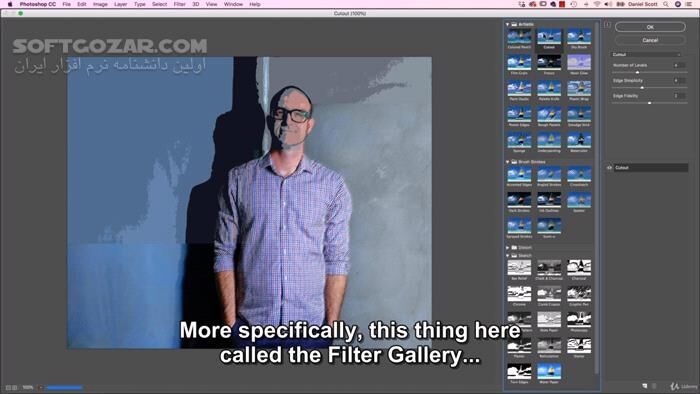Screen dimensions: 700x394
Task: Adjust the Edge Fidelity slider
Action: 649,103
